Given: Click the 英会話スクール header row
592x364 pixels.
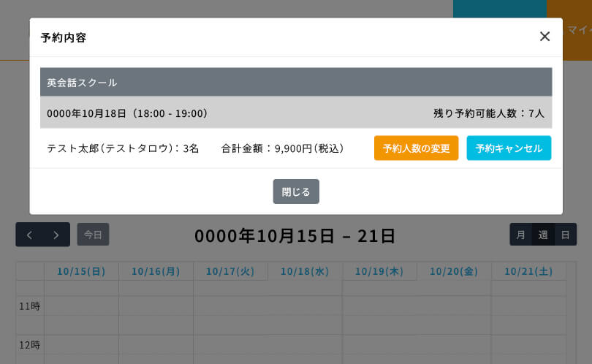Looking at the screenshot, I should 296,83.
